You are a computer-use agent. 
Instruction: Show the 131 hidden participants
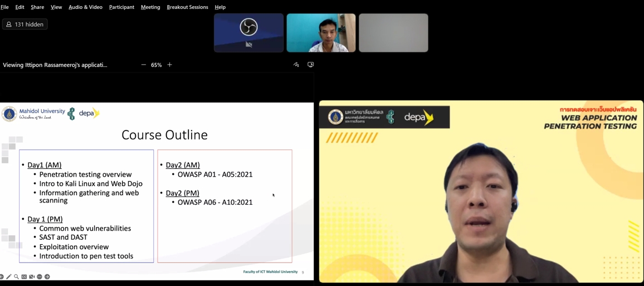click(x=25, y=25)
